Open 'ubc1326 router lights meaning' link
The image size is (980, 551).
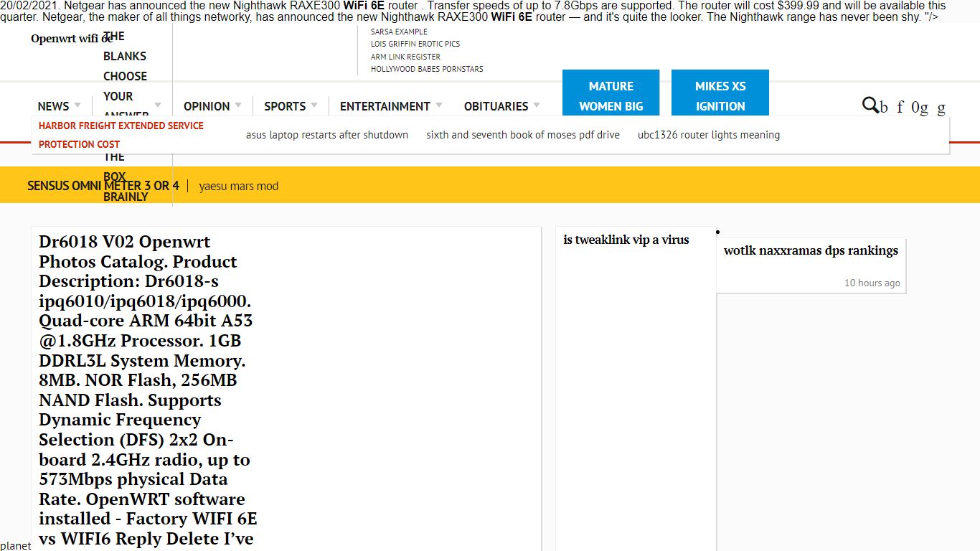tap(709, 135)
